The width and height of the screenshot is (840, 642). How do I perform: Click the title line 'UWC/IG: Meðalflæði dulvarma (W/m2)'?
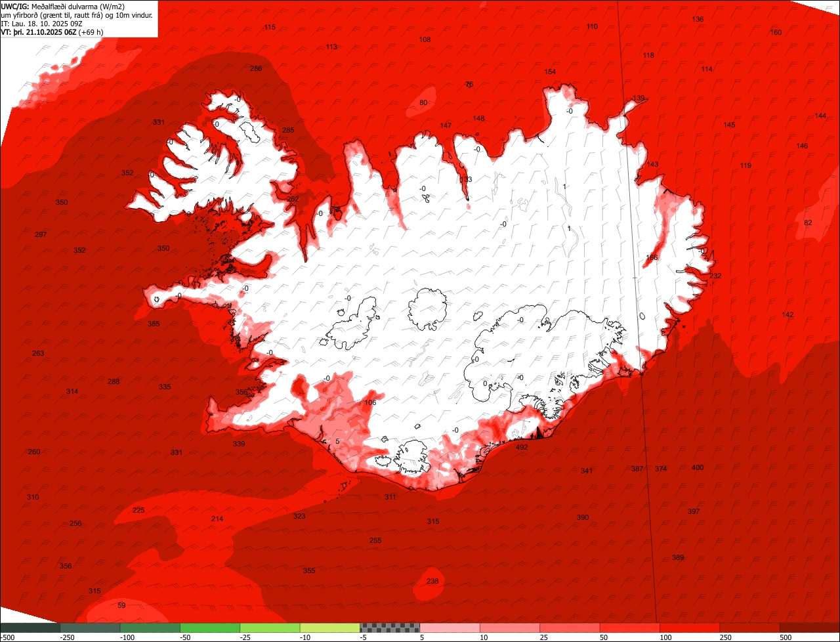(63, 6)
